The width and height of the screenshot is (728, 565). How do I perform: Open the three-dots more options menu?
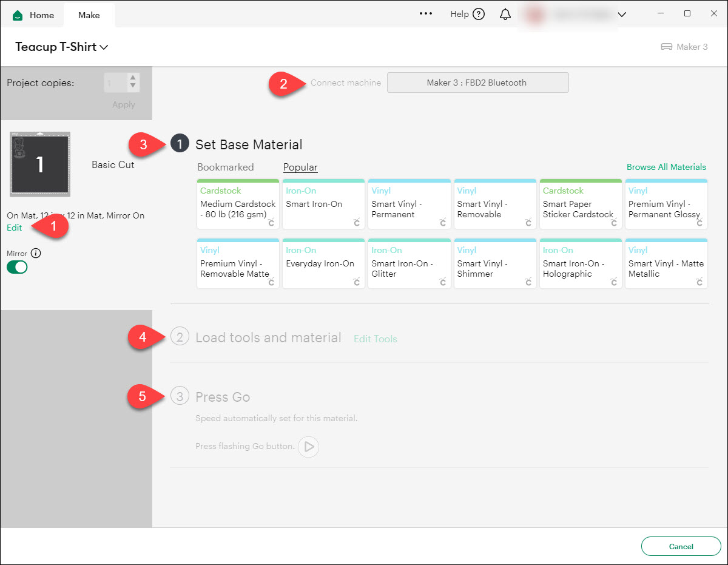(x=426, y=14)
